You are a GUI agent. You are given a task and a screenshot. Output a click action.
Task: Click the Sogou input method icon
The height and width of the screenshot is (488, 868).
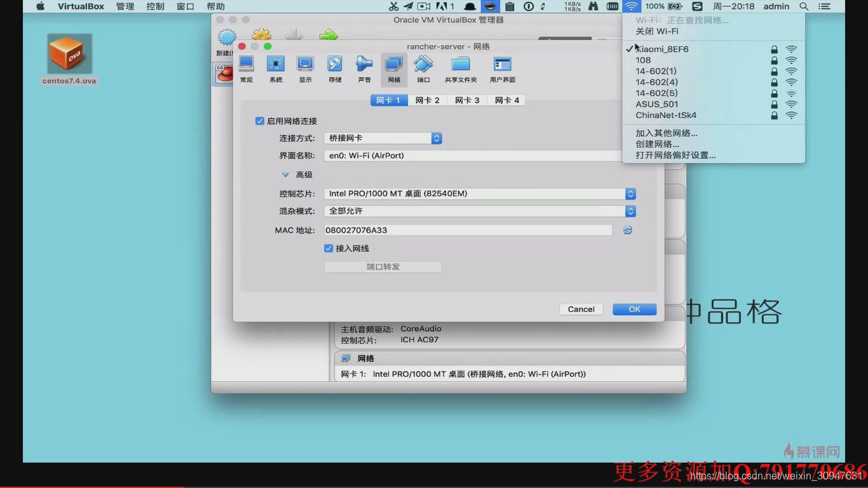click(x=697, y=6)
